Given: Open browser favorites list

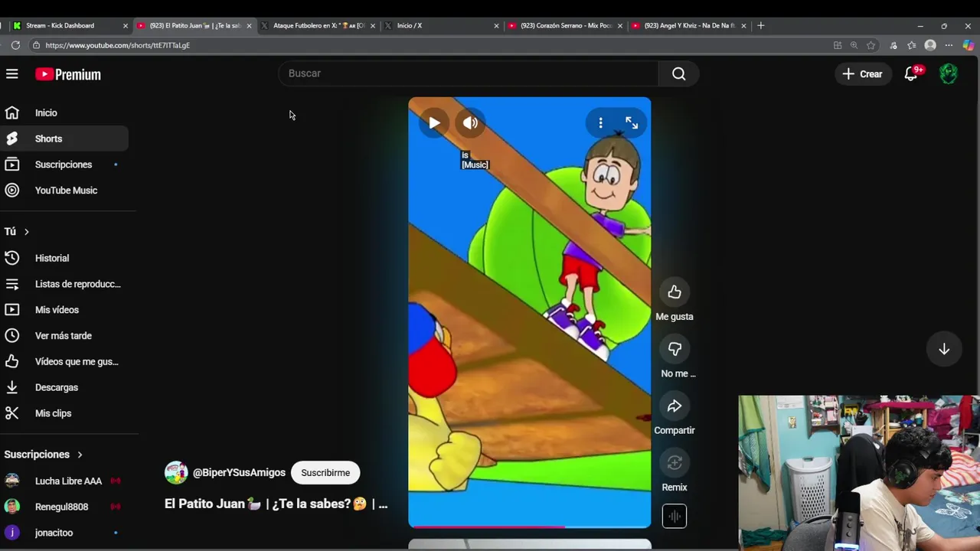Looking at the screenshot, I should [911, 45].
